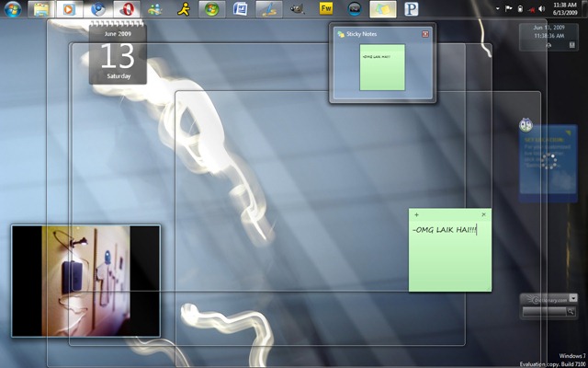Viewport: 588px width, 368px height.
Task: Click the Adobe Fireworks Fw icon
Action: 326,9
